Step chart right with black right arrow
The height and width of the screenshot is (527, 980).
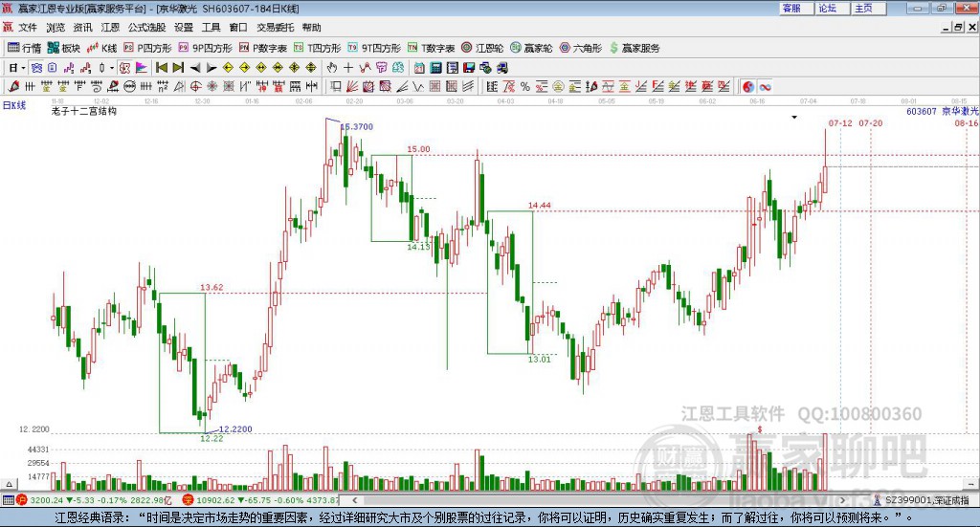[x=212, y=68]
